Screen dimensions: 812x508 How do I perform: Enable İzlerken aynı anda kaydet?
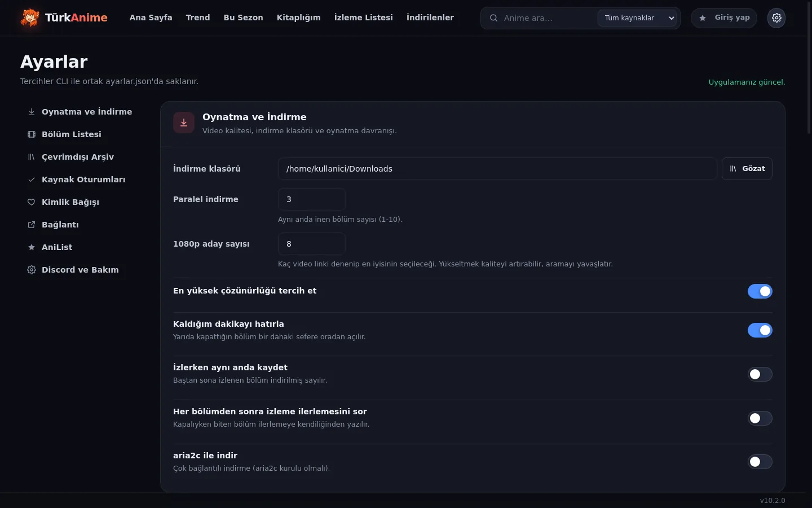[x=760, y=374]
